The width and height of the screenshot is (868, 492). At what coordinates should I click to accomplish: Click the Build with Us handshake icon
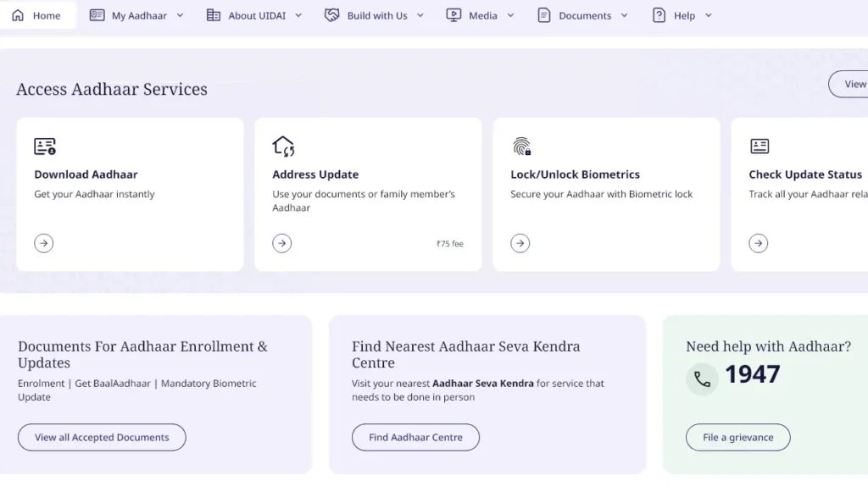331,15
